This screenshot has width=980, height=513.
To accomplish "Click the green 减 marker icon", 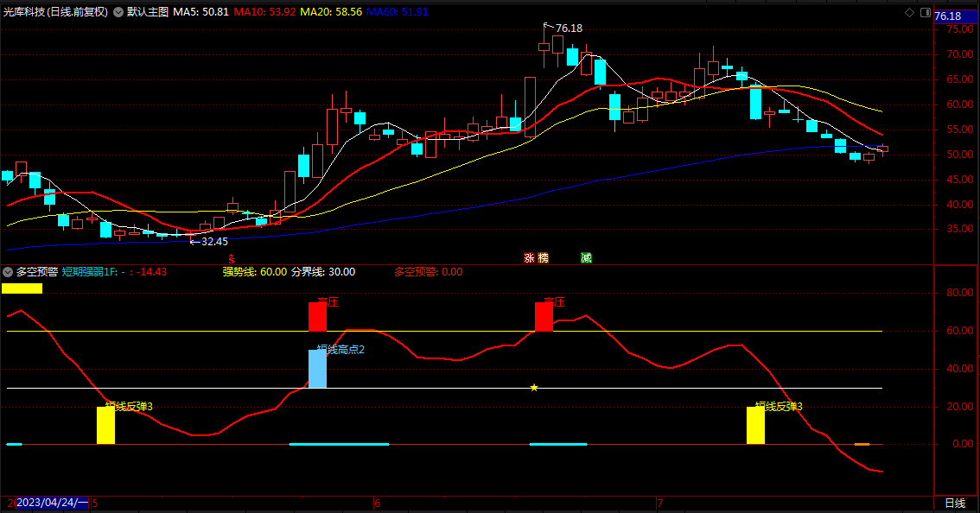I will pyautogui.click(x=586, y=258).
